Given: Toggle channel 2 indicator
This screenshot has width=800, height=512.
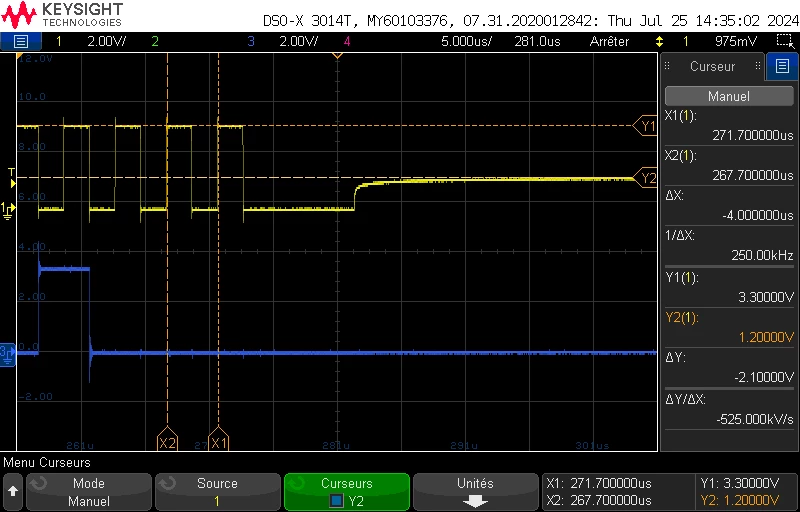Looking at the screenshot, I should coord(155,41).
